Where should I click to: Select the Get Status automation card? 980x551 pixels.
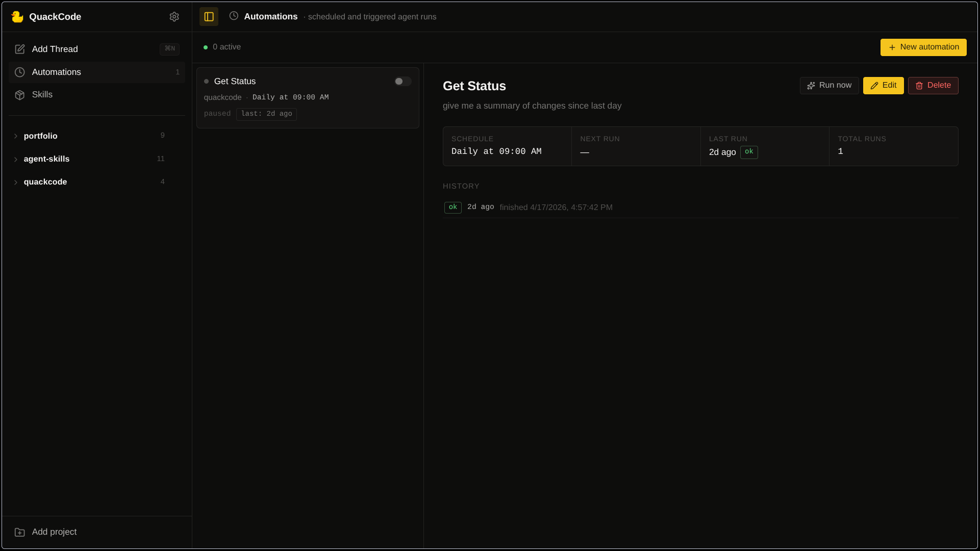click(307, 98)
